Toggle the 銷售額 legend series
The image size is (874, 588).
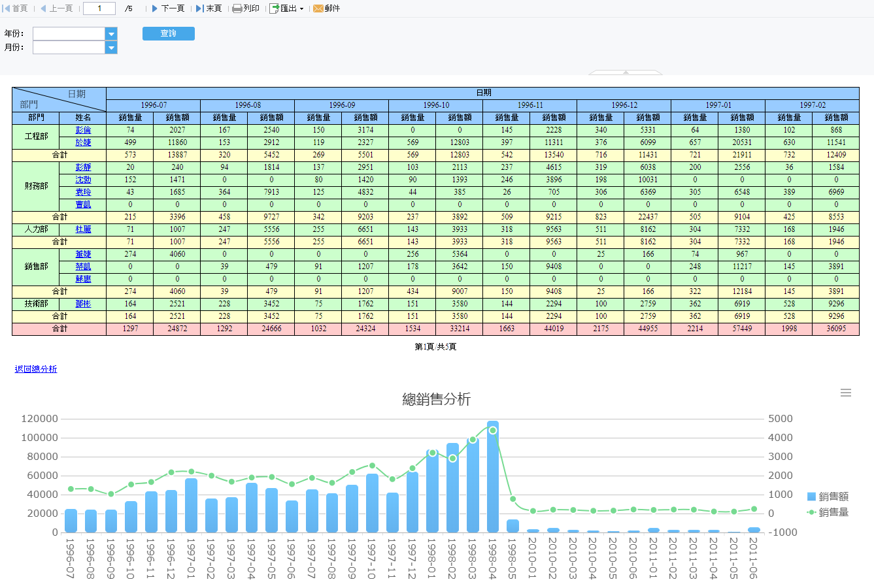tap(828, 497)
